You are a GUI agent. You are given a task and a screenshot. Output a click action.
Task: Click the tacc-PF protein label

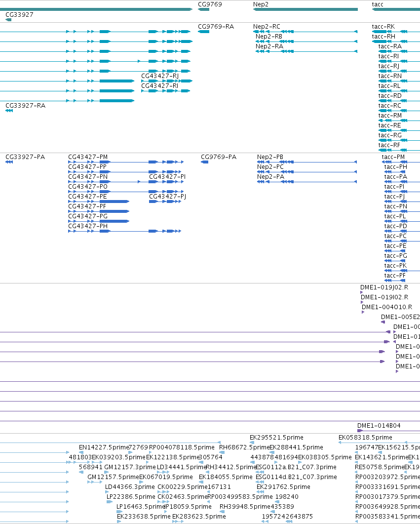tap(395, 276)
